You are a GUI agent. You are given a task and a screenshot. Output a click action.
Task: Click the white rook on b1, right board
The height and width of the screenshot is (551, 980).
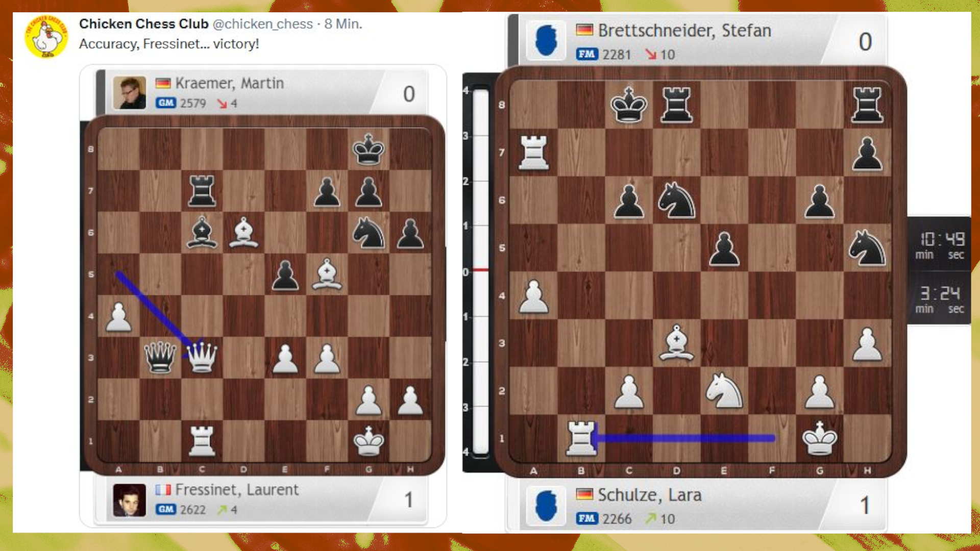(x=581, y=438)
